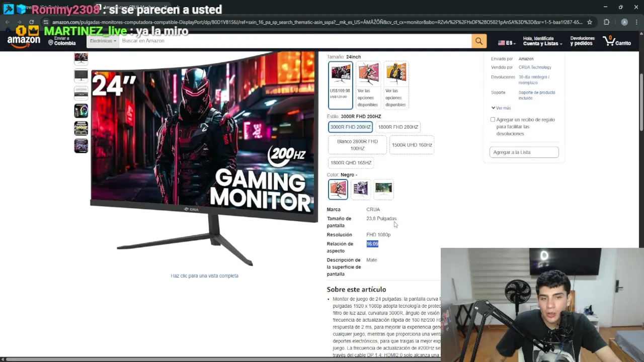Screen dimensions: 644x362
Task: Select the RGB ring back-view thumbnail
Action: 81,111
